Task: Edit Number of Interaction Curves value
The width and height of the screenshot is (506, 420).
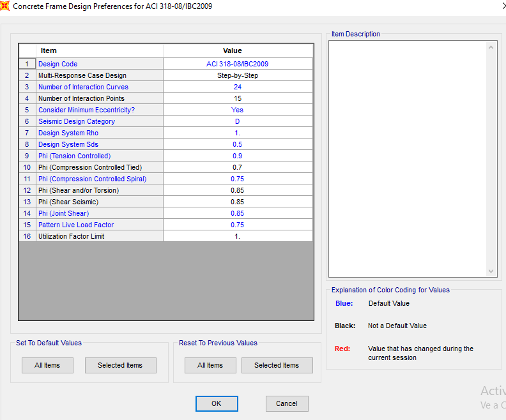Action: (x=238, y=87)
